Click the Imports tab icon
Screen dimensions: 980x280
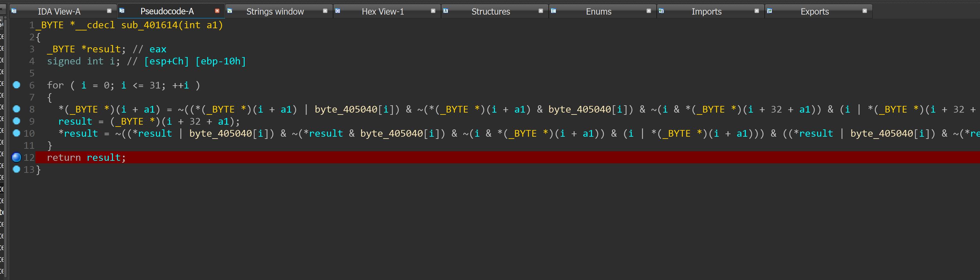click(661, 11)
